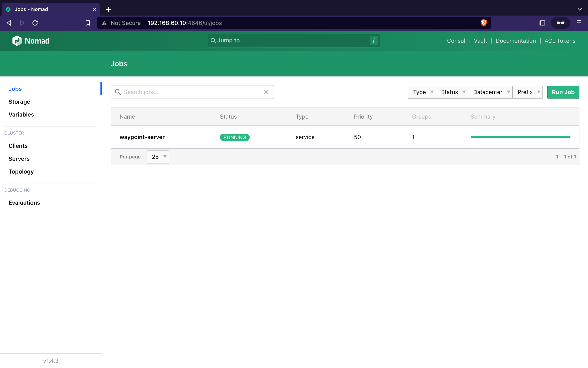This screenshot has height=368, width=588.
Task: Open the Documentation link
Action: [x=516, y=41]
